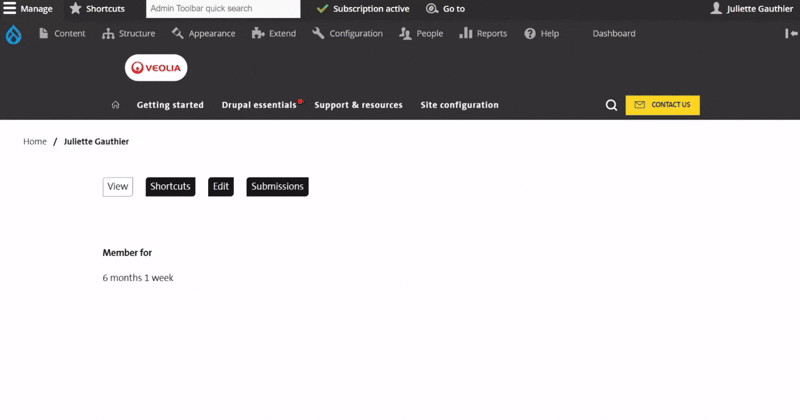Go to Home in the breadcrumb
800x420 pixels.
(x=35, y=141)
